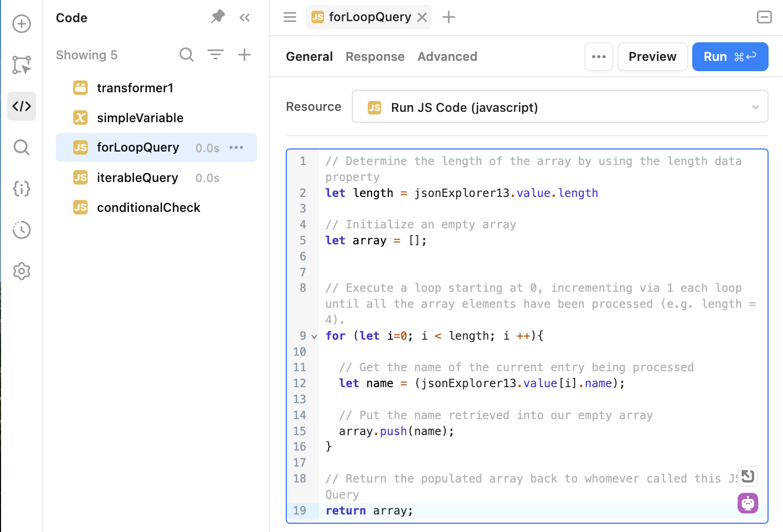This screenshot has width=783, height=532.
Task: Collapse the Code panel with double chevron
Action: [244, 18]
